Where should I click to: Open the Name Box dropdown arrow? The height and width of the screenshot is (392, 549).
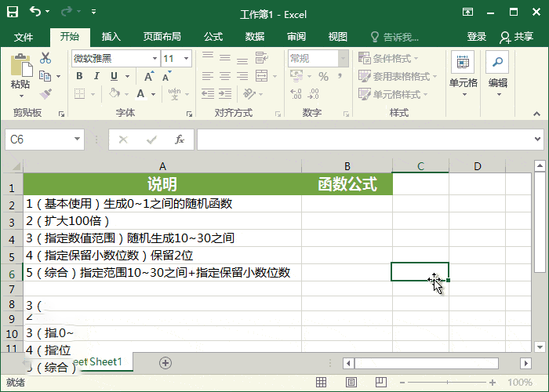pos(77,139)
